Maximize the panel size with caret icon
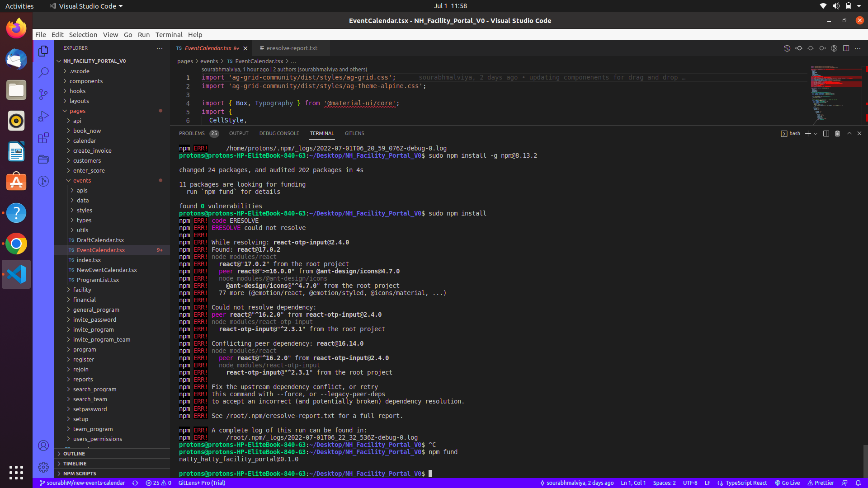Screen dimensions: 868x488 849,133
